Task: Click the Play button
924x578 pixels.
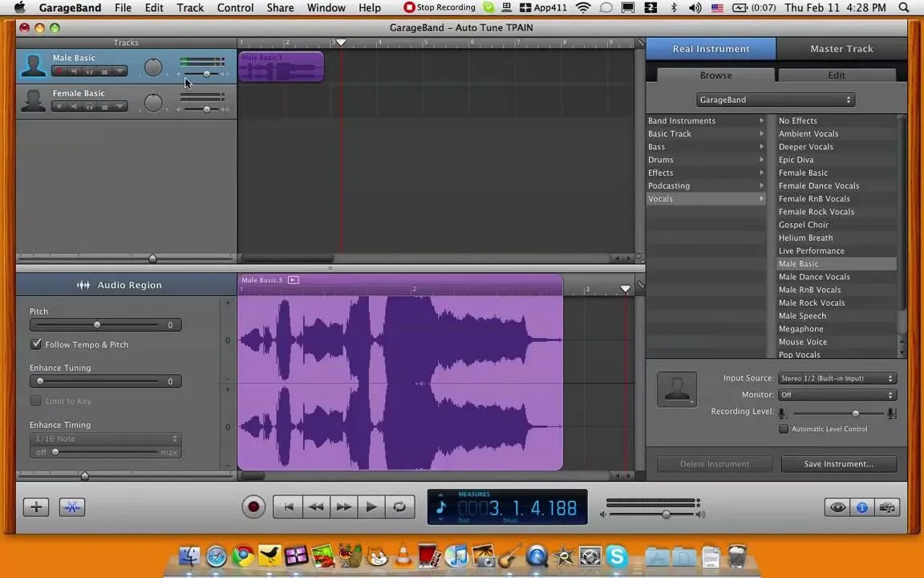Action: pos(371,507)
